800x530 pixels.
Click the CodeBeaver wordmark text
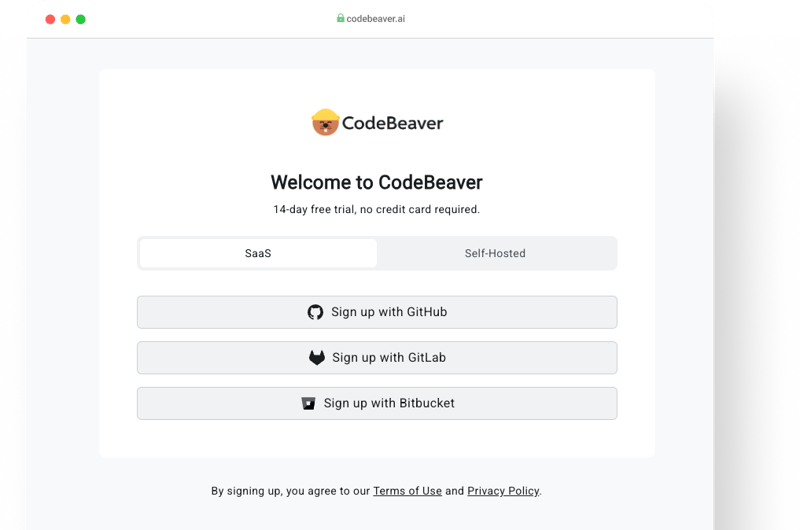[392, 123]
